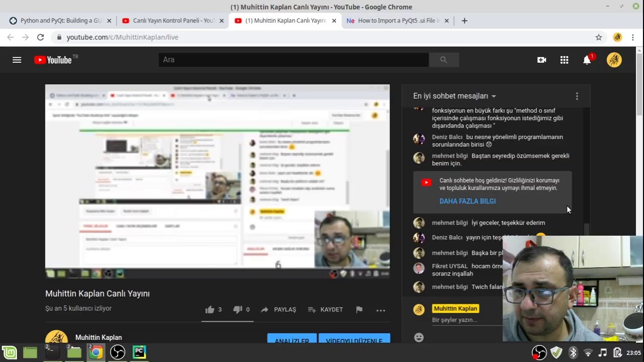
Task: Click the address bar URL youtube.com/c/MuhittinKaplan/live
Action: (x=122, y=37)
